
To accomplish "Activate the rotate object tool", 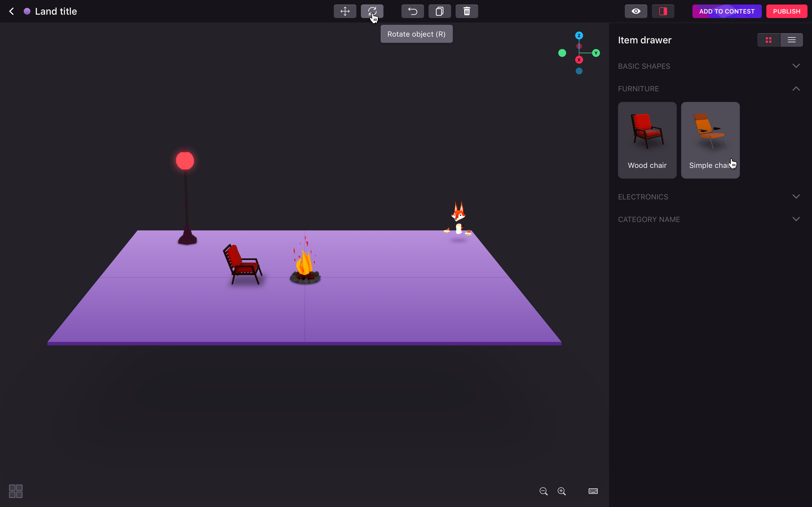I will (x=372, y=11).
